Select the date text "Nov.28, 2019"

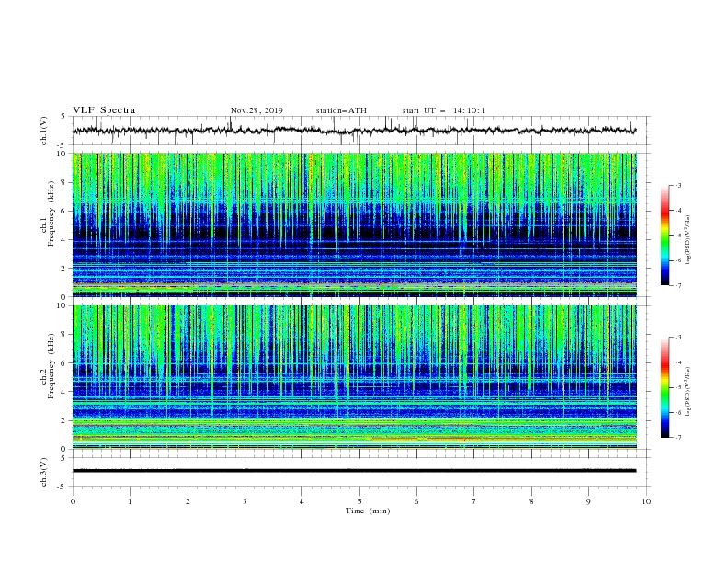[256, 110]
